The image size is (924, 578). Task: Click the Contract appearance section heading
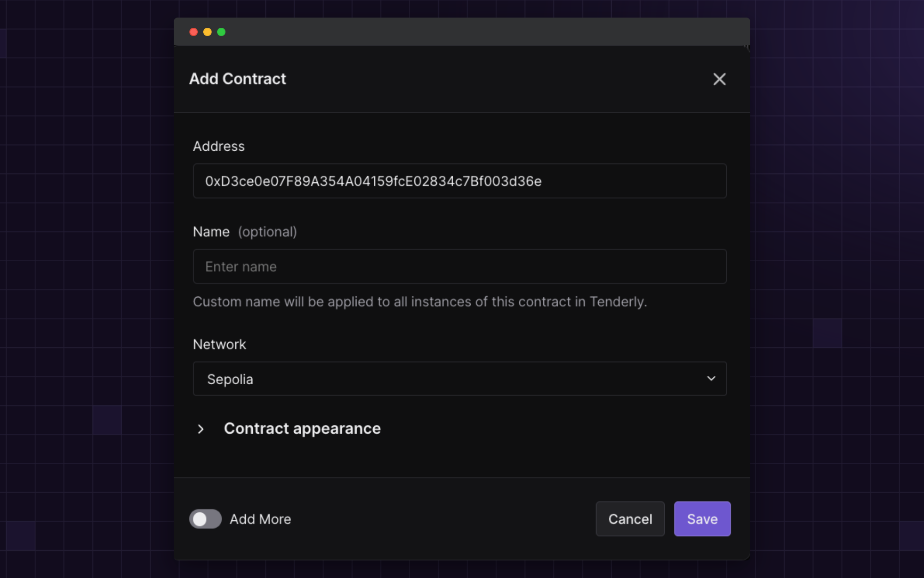[x=302, y=429]
